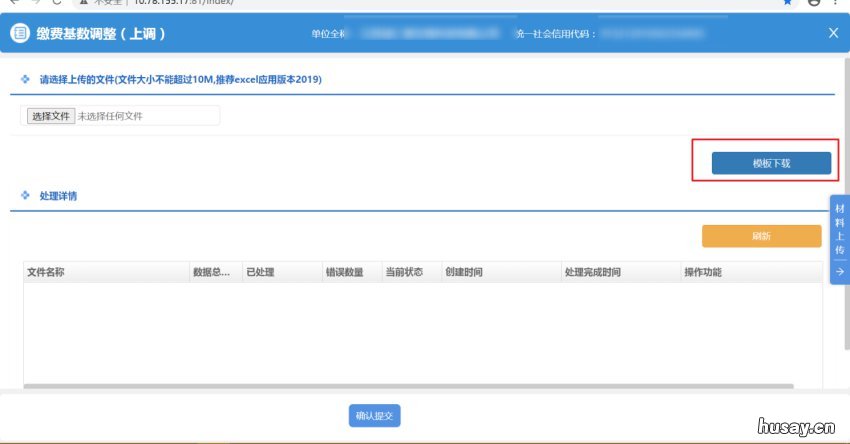This screenshot has width=850, height=444.
Task: Click the diamond icon beside 请选择上传的文件
Action: coord(25,79)
